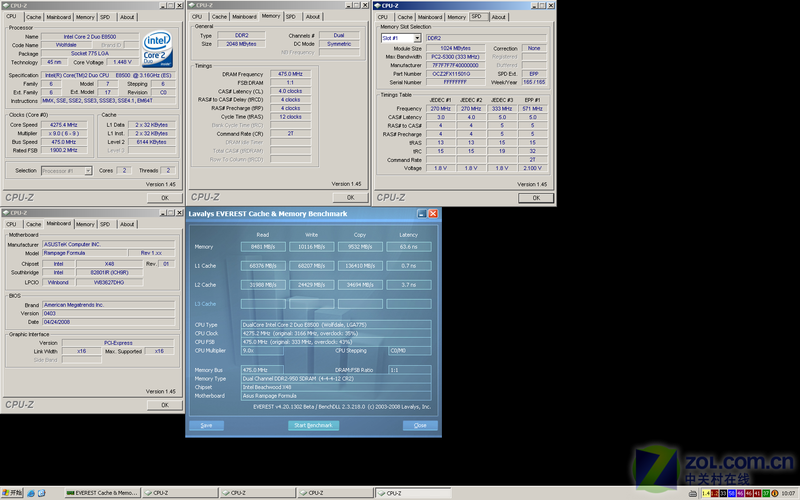Close the EVEREST benchmark window via X
Viewport: 800px width, 500px height.
tap(433, 214)
